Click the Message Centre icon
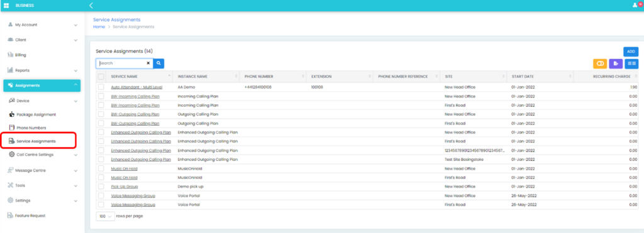 click(11, 170)
